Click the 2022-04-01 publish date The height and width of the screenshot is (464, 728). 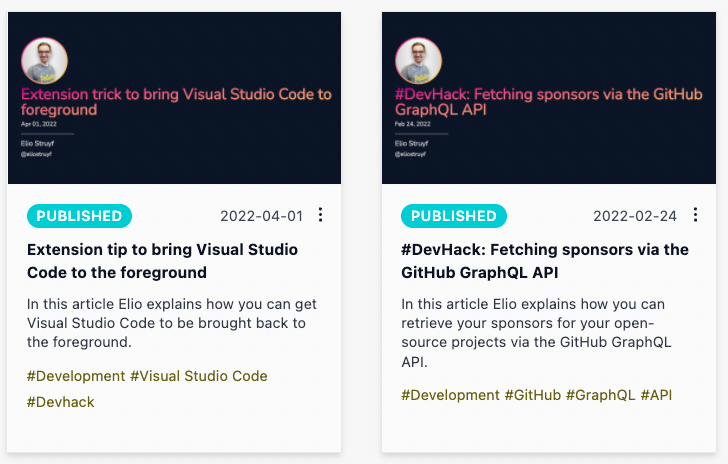261,216
